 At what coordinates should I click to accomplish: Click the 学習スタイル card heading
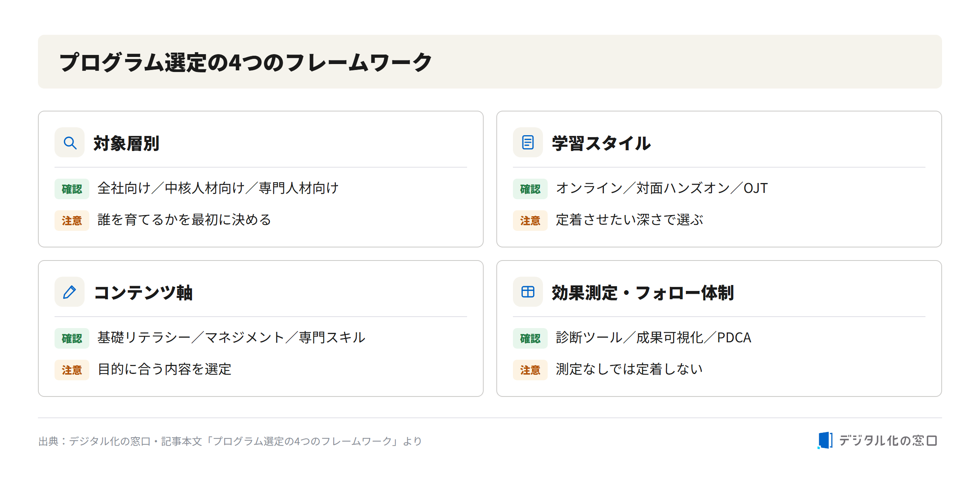pos(601,143)
